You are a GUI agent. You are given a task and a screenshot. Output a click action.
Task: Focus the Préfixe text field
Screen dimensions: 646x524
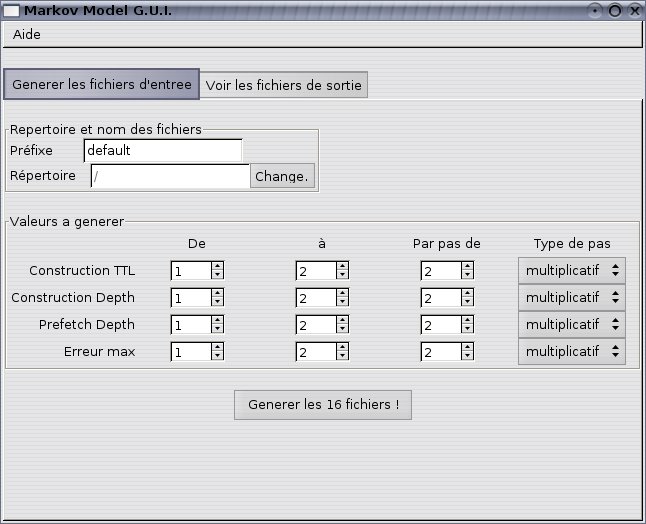click(x=163, y=151)
